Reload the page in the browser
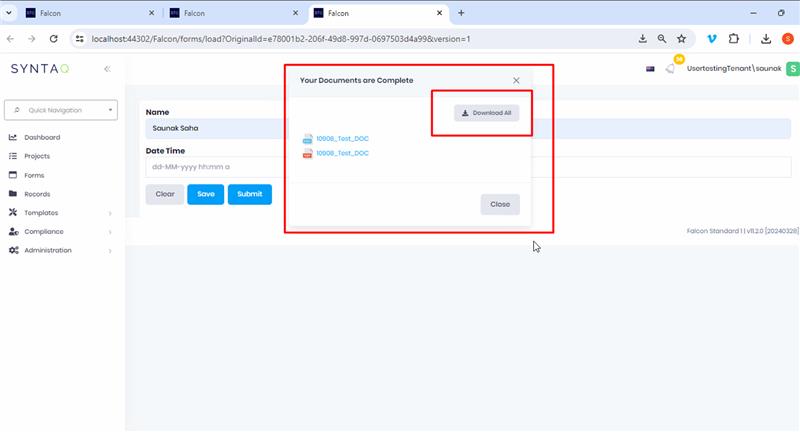 (x=53, y=38)
